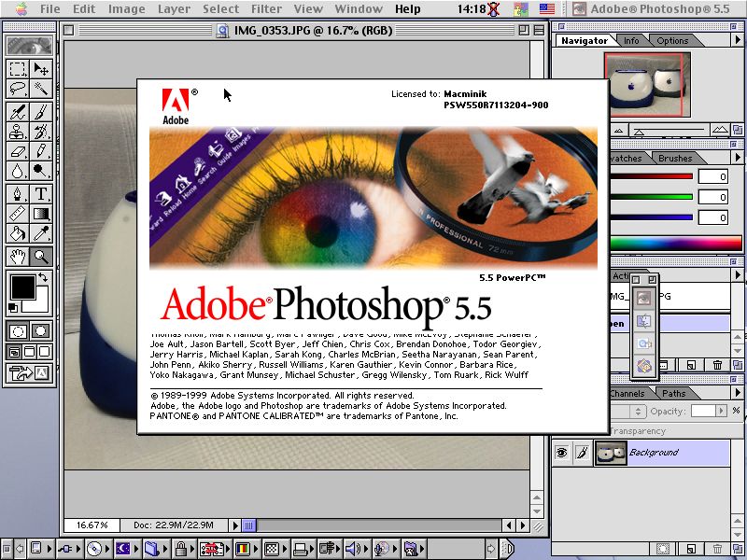The width and height of the screenshot is (747, 560).
Task: Switch to the Info tab
Action: (631, 41)
